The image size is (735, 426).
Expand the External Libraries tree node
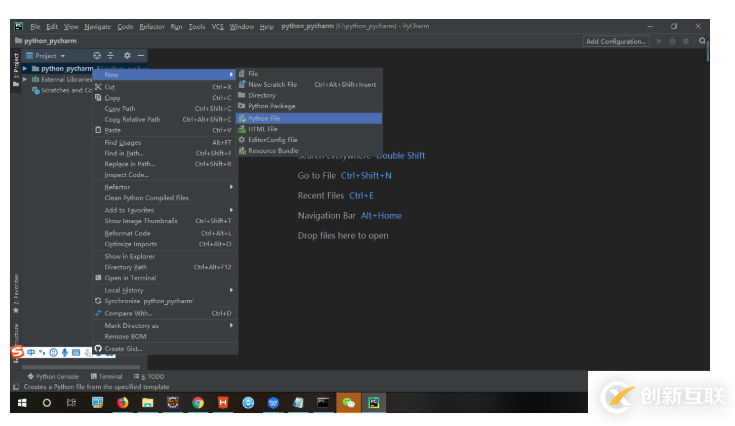(26, 79)
